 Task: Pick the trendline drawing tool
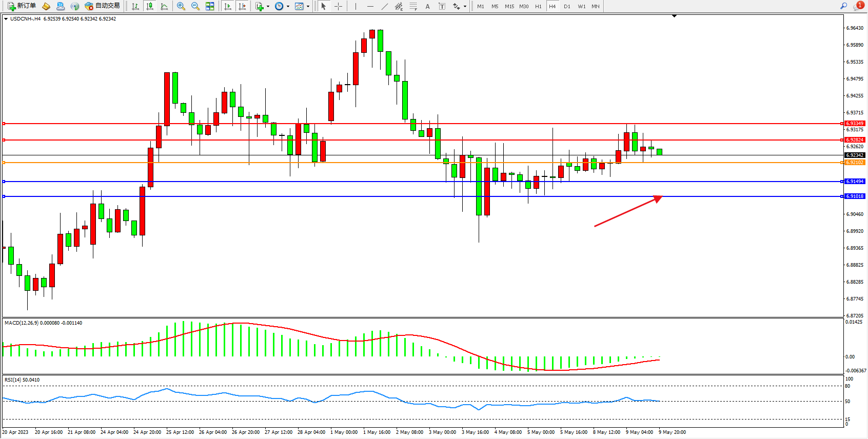385,6
